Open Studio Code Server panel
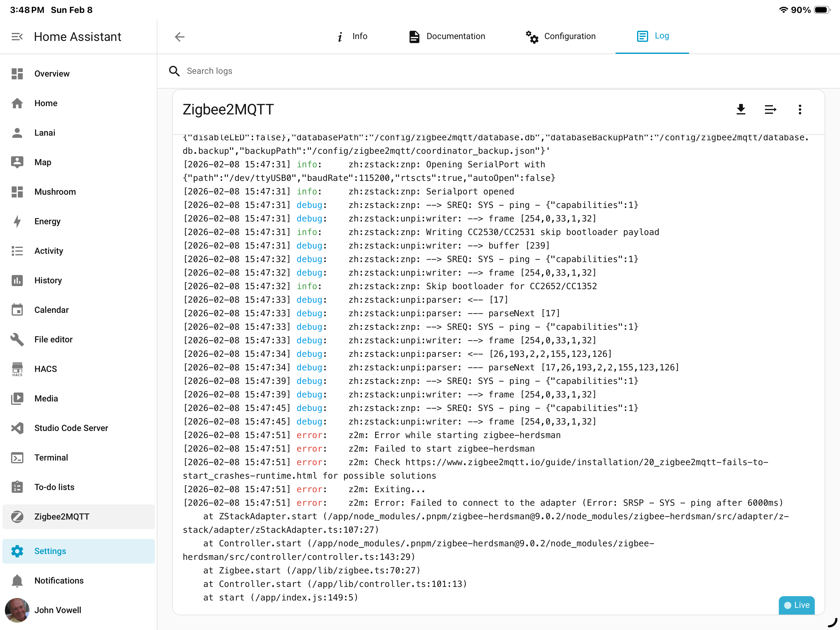840x630 pixels. [x=71, y=428]
